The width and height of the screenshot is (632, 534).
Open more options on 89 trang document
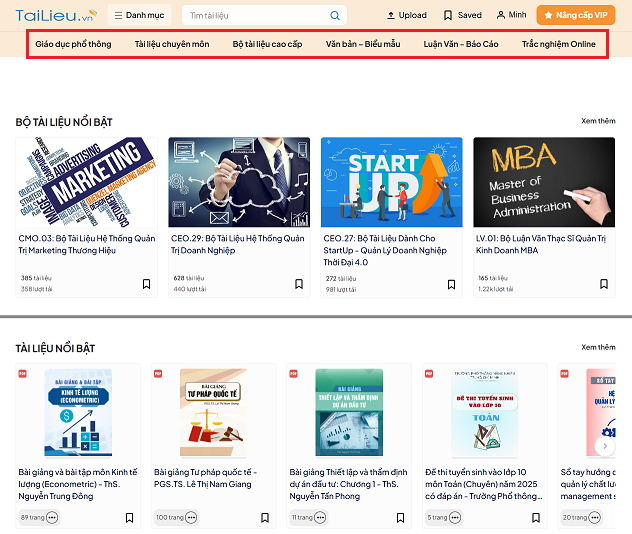pos(52,517)
